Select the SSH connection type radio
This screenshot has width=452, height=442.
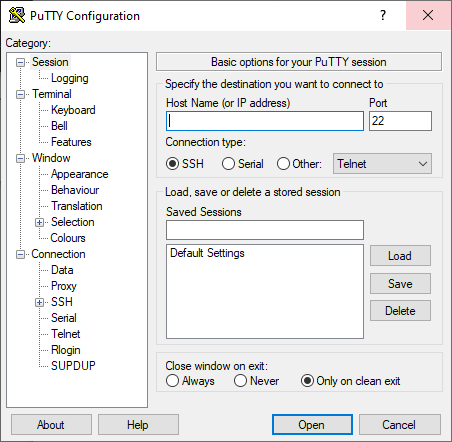coord(173,164)
